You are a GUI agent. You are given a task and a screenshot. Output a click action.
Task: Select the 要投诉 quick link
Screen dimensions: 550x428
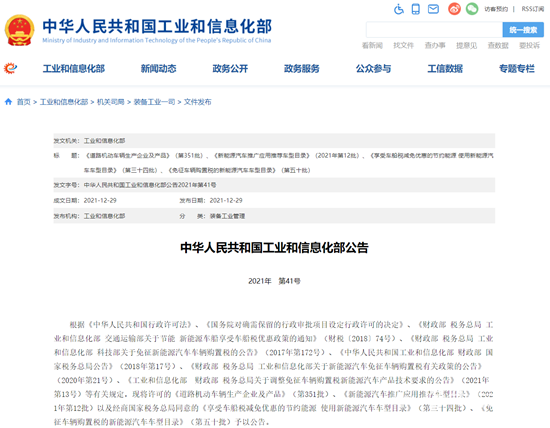(529, 46)
